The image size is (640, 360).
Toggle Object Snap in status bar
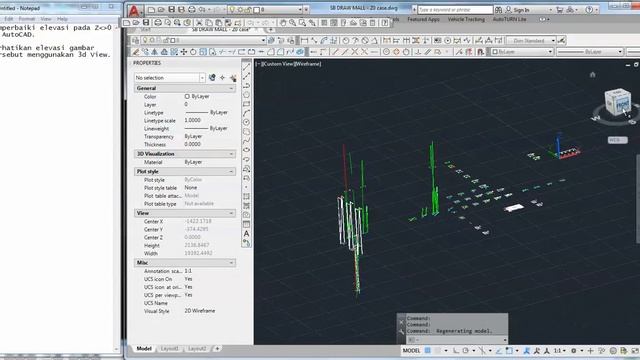pyautogui.click(x=509, y=351)
